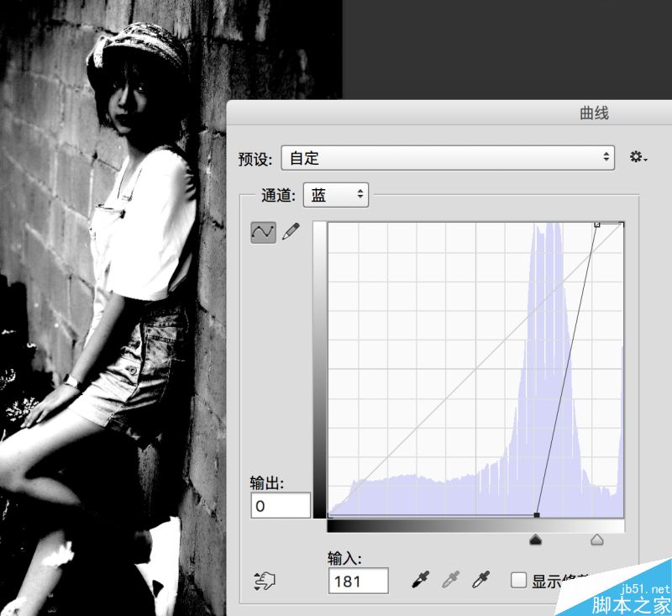Image resolution: width=672 pixels, height=616 pixels.
Task: Expand the preset list with the stepper arrows
Action: pos(606,157)
